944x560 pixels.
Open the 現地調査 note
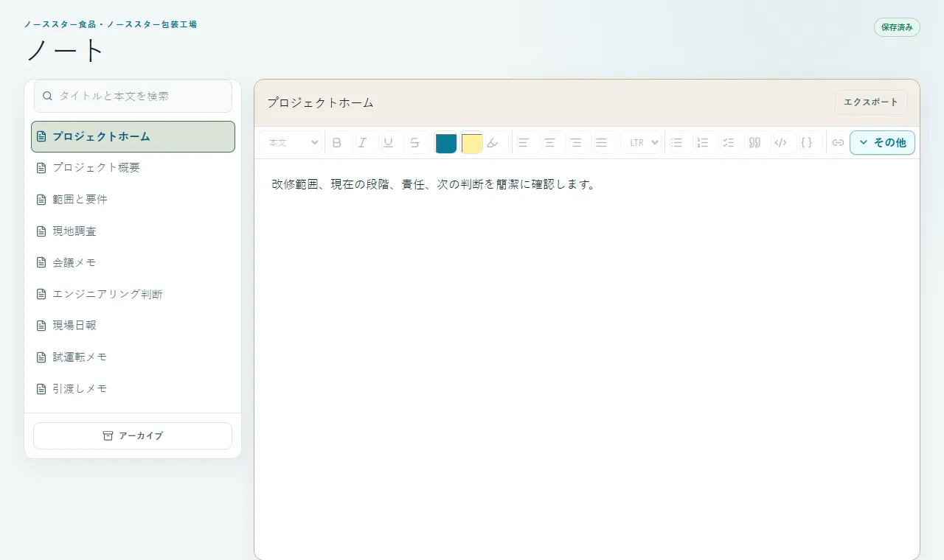pyautogui.click(x=133, y=231)
